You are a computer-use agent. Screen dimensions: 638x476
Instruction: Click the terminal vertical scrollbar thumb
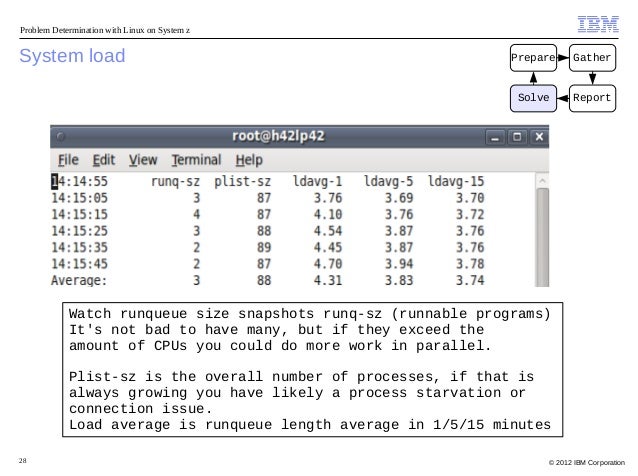point(542,237)
